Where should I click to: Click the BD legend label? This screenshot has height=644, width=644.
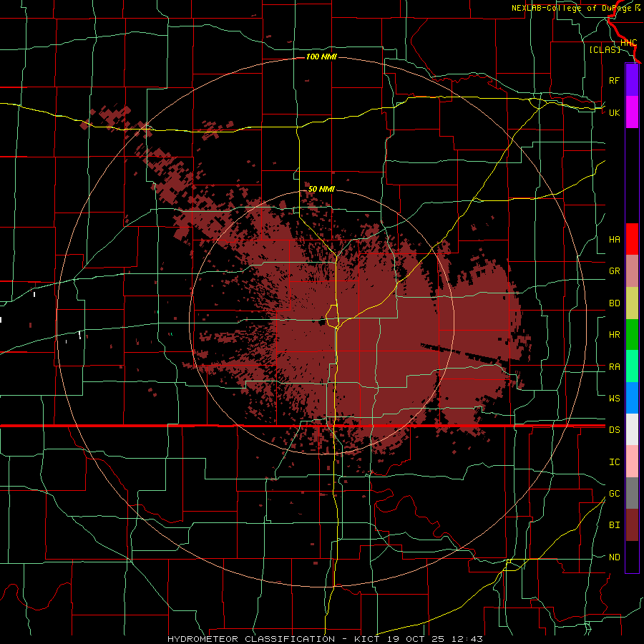(x=614, y=303)
